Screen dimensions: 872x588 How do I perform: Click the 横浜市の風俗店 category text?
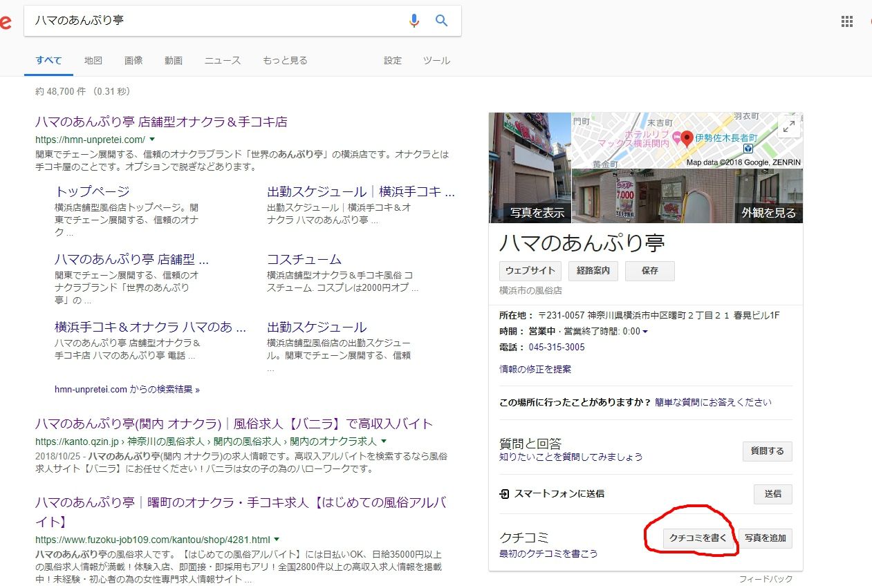click(530, 291)
